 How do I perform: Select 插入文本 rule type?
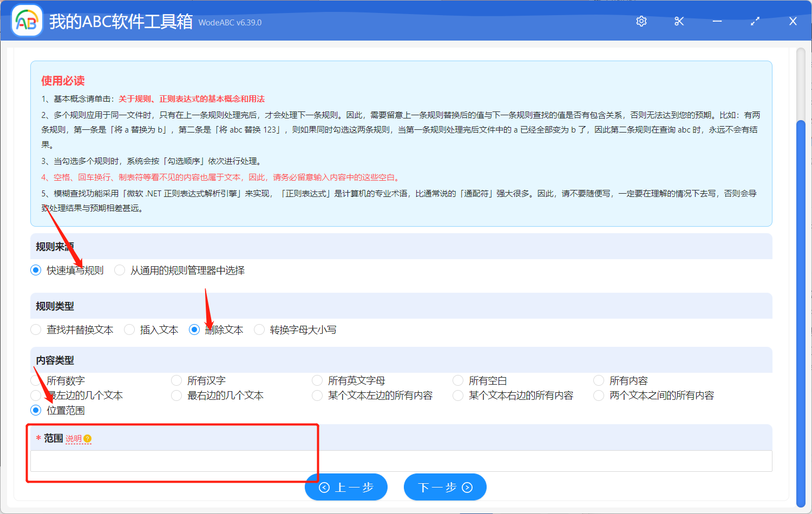pyautogui.click(x=129, y=330)
